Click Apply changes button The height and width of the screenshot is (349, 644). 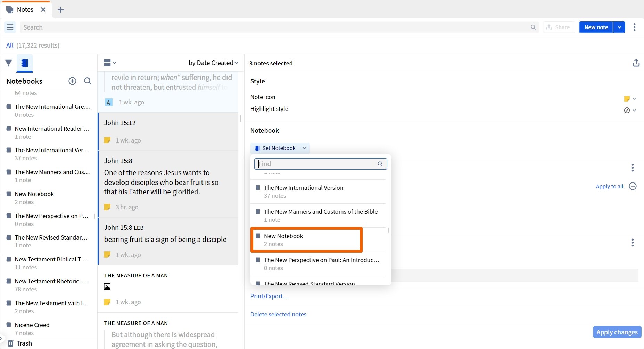click(x=617, y=332)
